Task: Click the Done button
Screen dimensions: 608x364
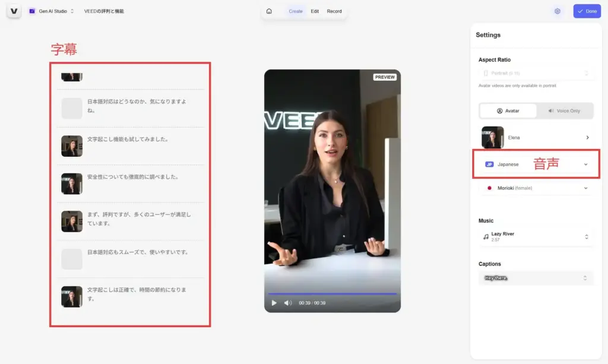Action: [587, 11]
